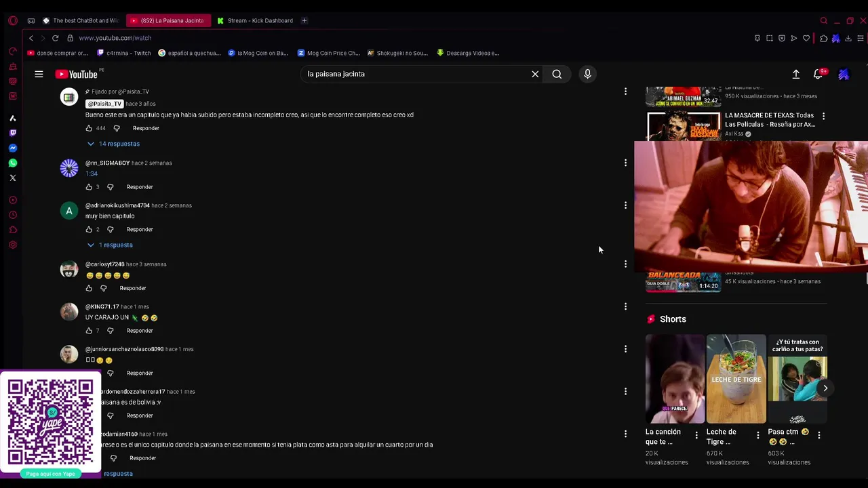Image resolution: width=868 pixels, height=488 pixels.
Task: Open options menu for pinned comment
Action: coord(625,91)
